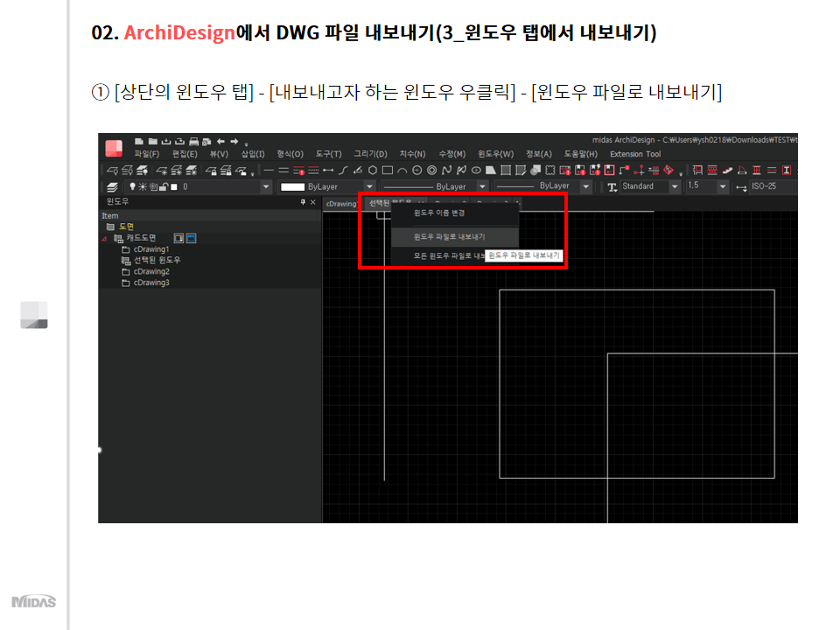Select the arc drawing tool
The image size is (840, 630).
[x=402, y=171]
